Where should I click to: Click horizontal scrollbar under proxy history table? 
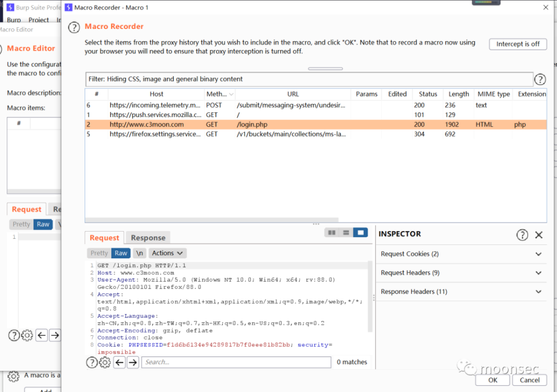click(x=212, y=220)
